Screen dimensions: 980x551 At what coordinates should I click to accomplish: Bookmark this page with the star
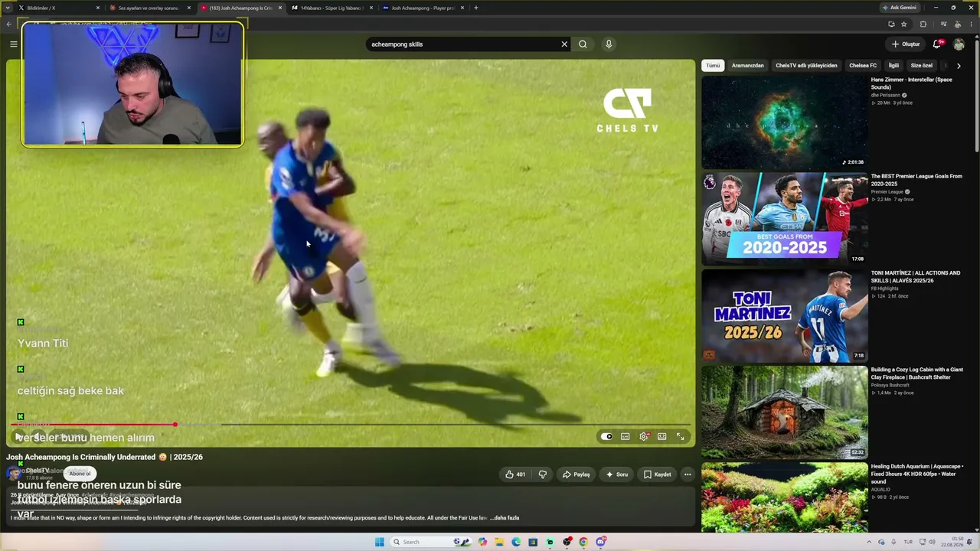coord(904,24)
